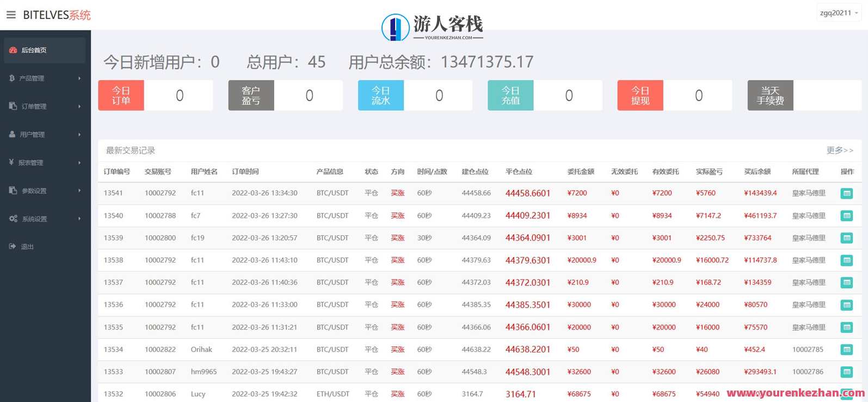The width and height of the screenshot is (868, 402).
Task: Select the 今日提现 stat card
Action: [675, 95]
